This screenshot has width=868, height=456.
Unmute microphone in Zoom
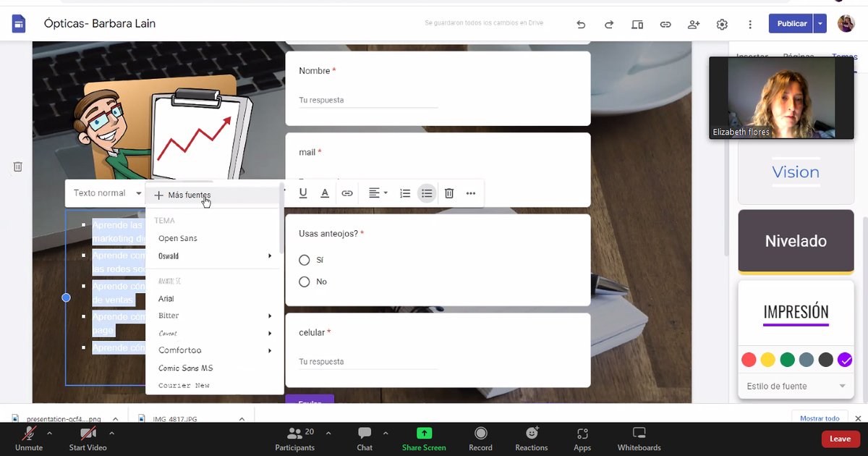pyautogui.click(x=29, y=439)
